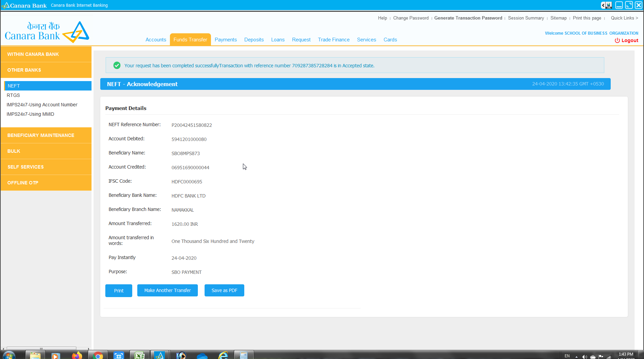Click NEFT reference number P20042451580822

(x=192, y=125)
